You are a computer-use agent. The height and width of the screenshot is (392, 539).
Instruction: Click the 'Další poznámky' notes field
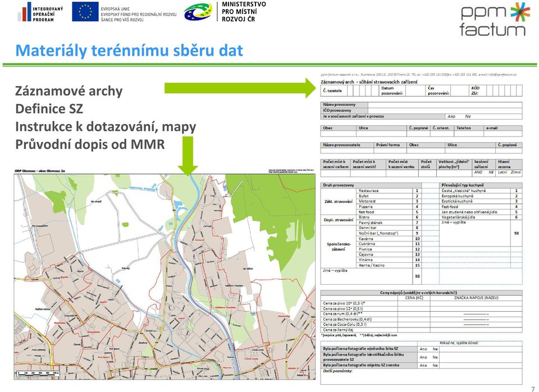click(x=422, y=376)
